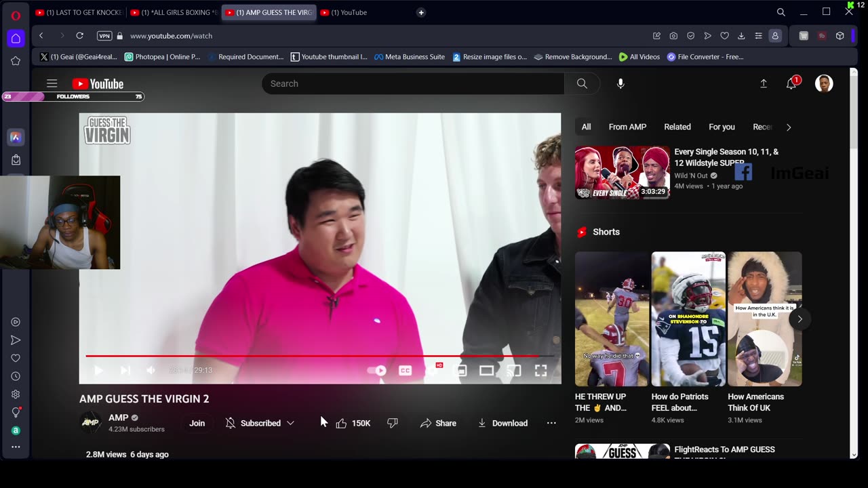Select the From AMP filter chip
The width and height of the screenshot is (868, 488).
(x=627, y=127)
